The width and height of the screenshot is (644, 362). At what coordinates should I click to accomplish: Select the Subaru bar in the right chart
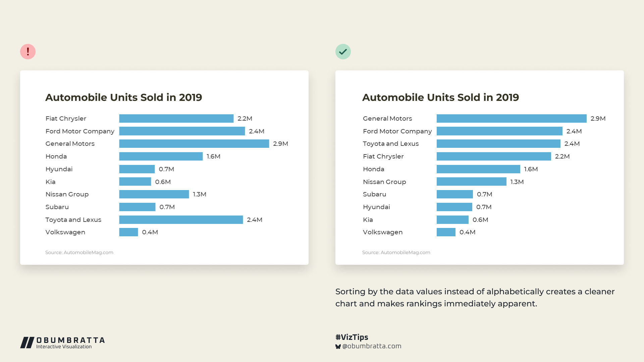pyautogui.click(x=454, y=194)
